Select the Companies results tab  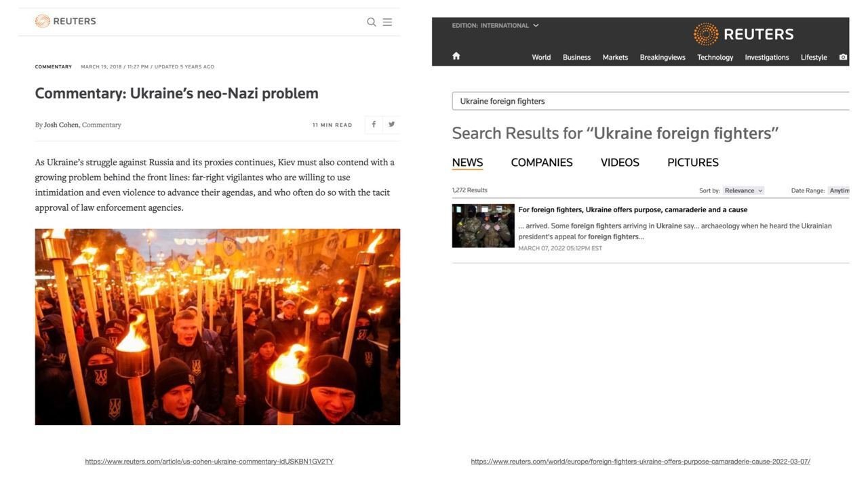coord(541,163)
